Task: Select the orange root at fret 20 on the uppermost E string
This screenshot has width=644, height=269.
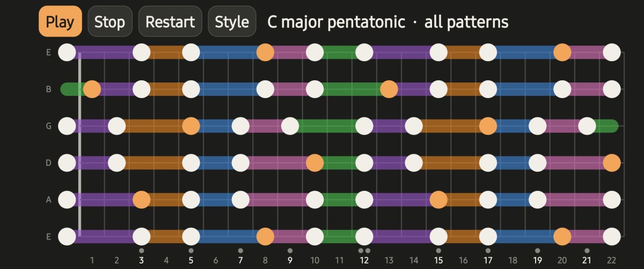Action: (x=562, y=53)
